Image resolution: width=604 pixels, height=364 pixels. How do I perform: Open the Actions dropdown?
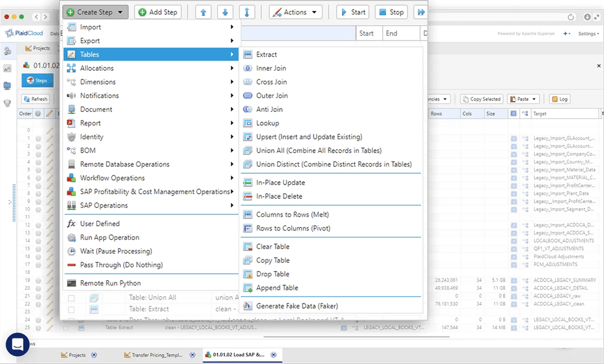point(295,12)
